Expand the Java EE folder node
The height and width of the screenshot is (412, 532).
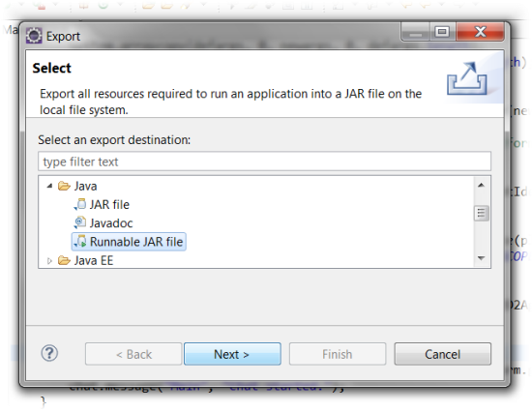(x=50, y=260)
